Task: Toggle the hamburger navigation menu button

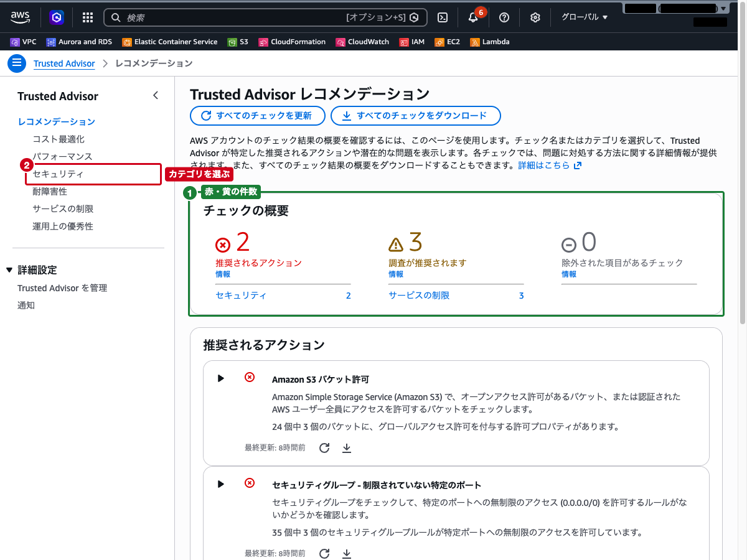Action: 17,63
